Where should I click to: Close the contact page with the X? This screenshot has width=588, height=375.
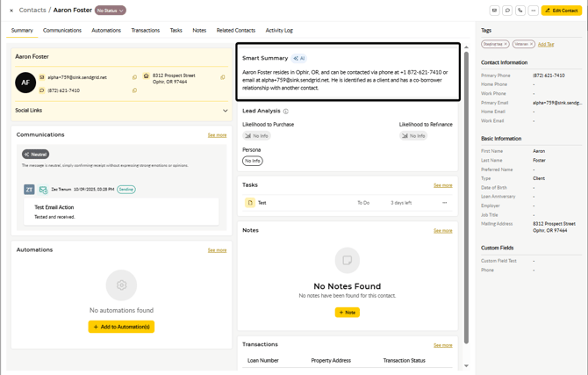[11, 11]
